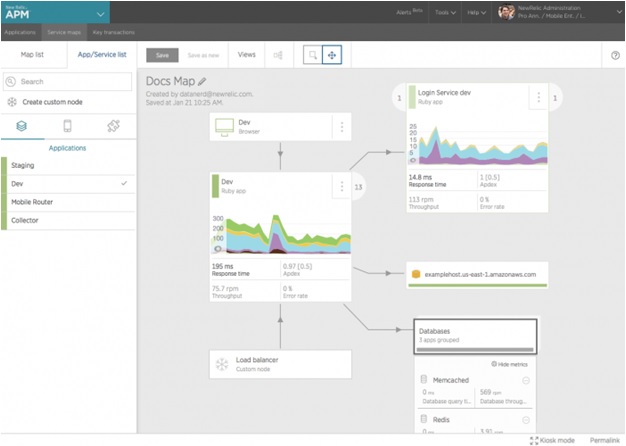Select Staging in applications list

[68, 165]
